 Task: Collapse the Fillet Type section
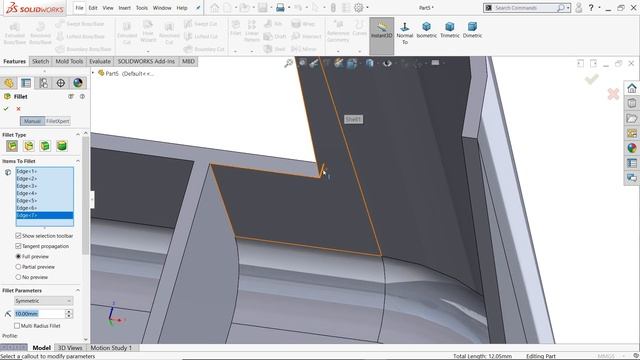(x=78, y=134)
